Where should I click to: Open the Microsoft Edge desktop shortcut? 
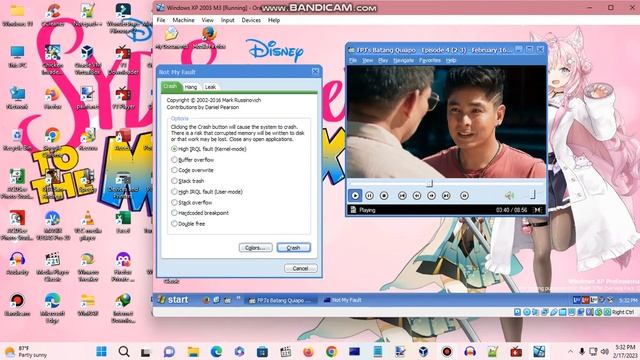[53, 308]
